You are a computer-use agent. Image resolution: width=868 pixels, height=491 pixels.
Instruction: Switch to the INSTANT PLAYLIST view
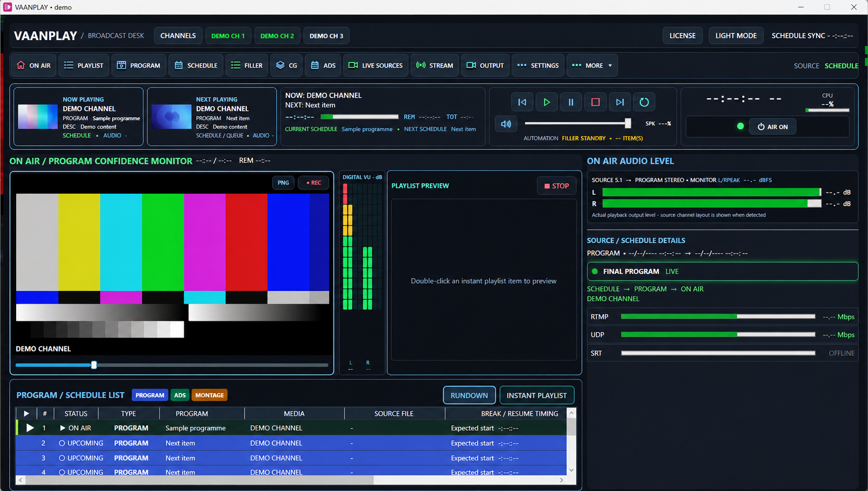click(537, 395)
